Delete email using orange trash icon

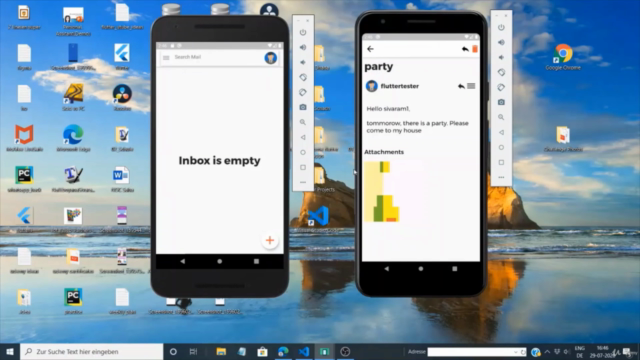[475, 49]
